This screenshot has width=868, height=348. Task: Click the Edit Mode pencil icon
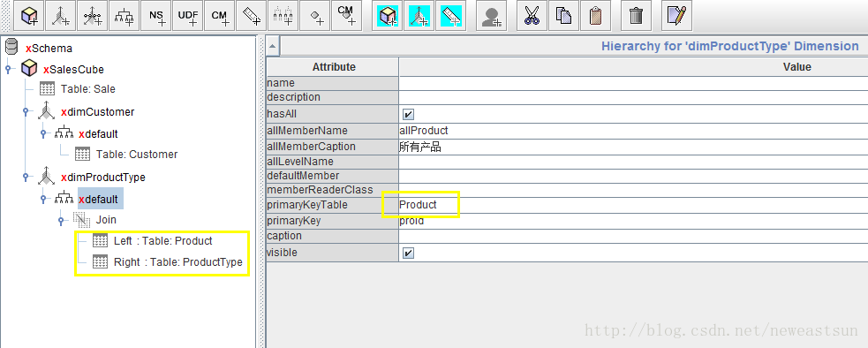click(676, 16)
